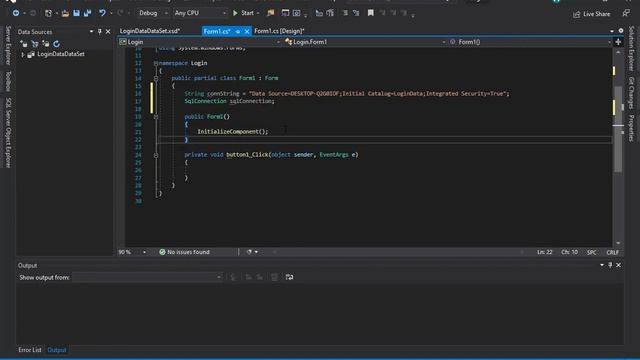Collapse the namespace Login code block
The width and height of the screenshot is (640, 360).
click(x=156, y=63)
